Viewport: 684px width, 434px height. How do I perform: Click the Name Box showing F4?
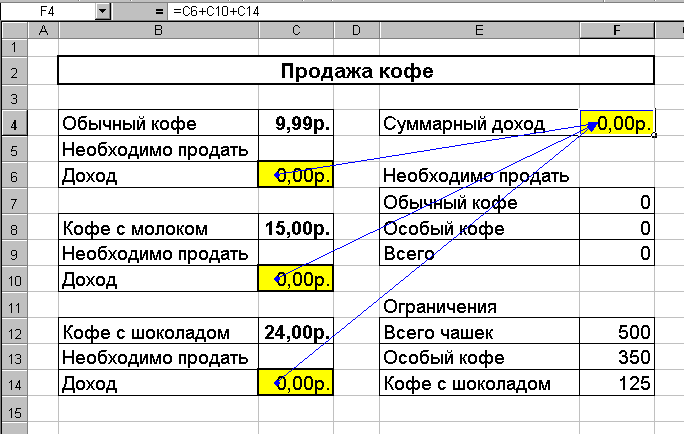(47, 11)
